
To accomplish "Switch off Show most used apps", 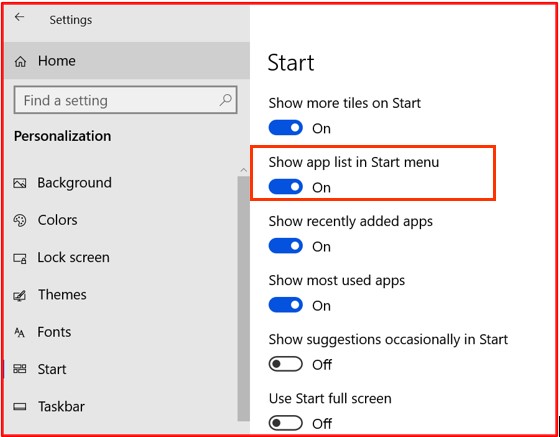I will point(285,305).
